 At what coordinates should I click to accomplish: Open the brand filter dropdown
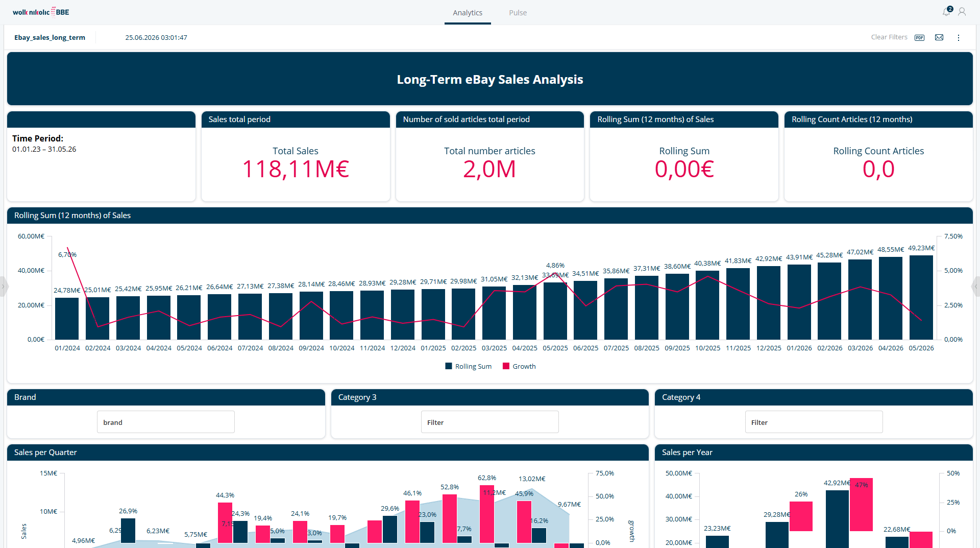(166, 422)
